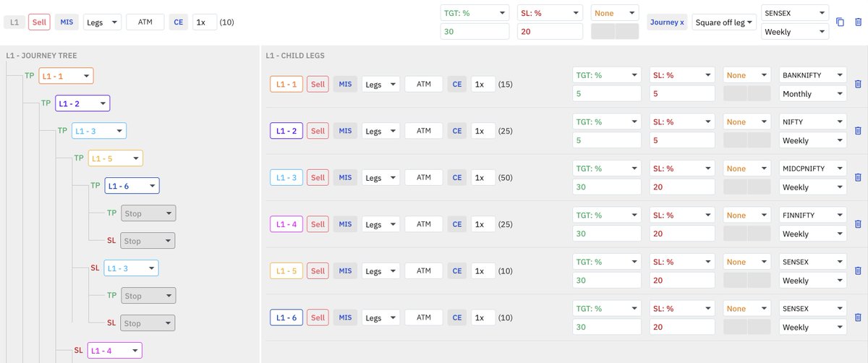Click ATM strike field on parent leg
The width and height of the screenshot is (868, 363).
[x=145, y=22]
